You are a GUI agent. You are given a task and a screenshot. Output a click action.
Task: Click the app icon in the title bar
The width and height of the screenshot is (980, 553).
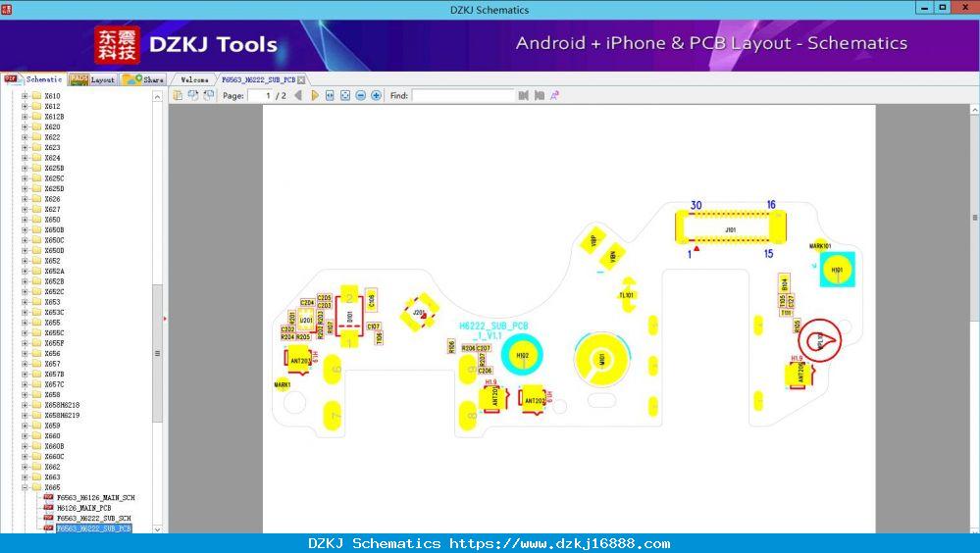(6, 10)
